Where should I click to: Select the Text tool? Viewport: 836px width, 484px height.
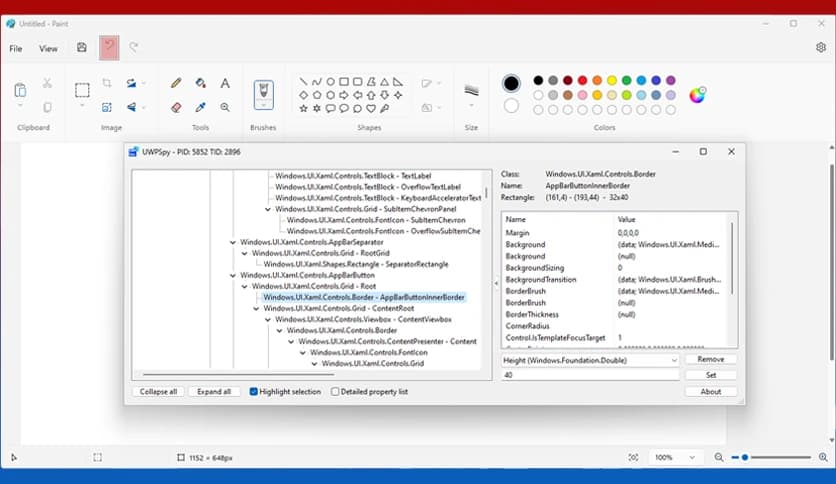point(225,83)
